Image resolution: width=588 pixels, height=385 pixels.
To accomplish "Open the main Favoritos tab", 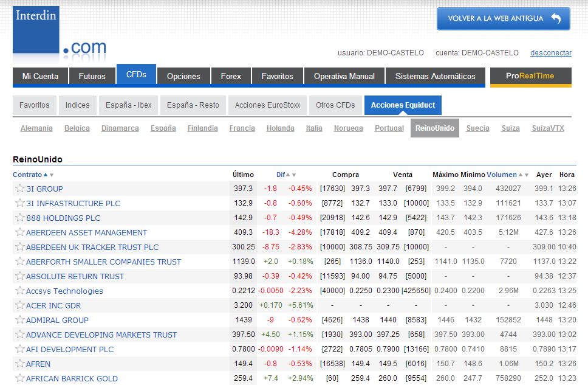I will tap(277, 76).
